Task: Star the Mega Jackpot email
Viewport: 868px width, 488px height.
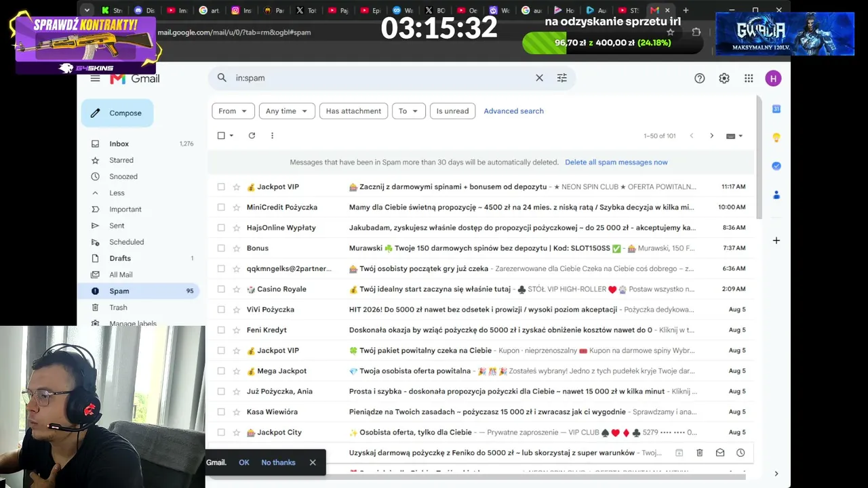Action: click(x=237, y=371)
